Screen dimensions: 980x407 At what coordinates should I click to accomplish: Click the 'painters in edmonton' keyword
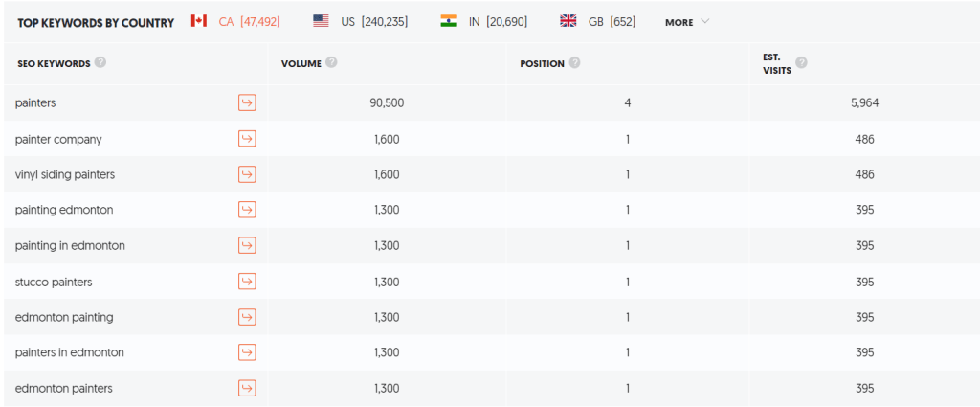click(x=70, y=352)
